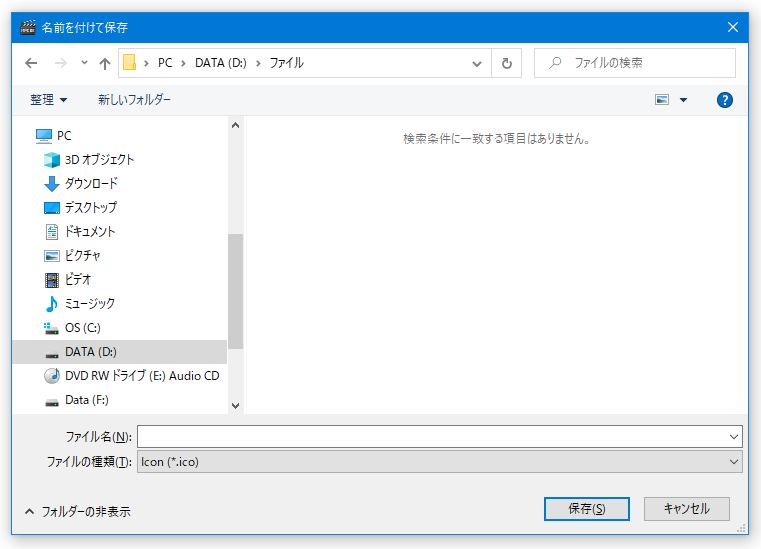
Task: Open view options dropdown arrow
Action: pyautogui.click(x=683, y=100)
